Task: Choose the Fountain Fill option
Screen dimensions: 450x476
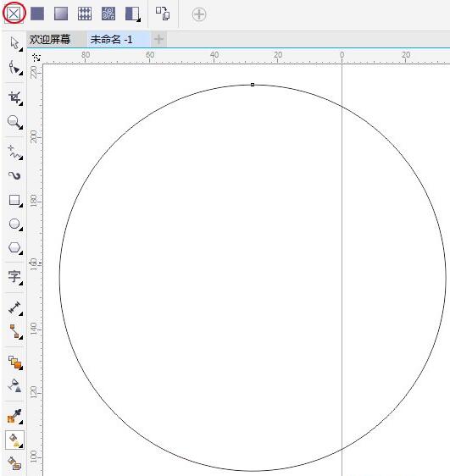Action: coord(61,14)
